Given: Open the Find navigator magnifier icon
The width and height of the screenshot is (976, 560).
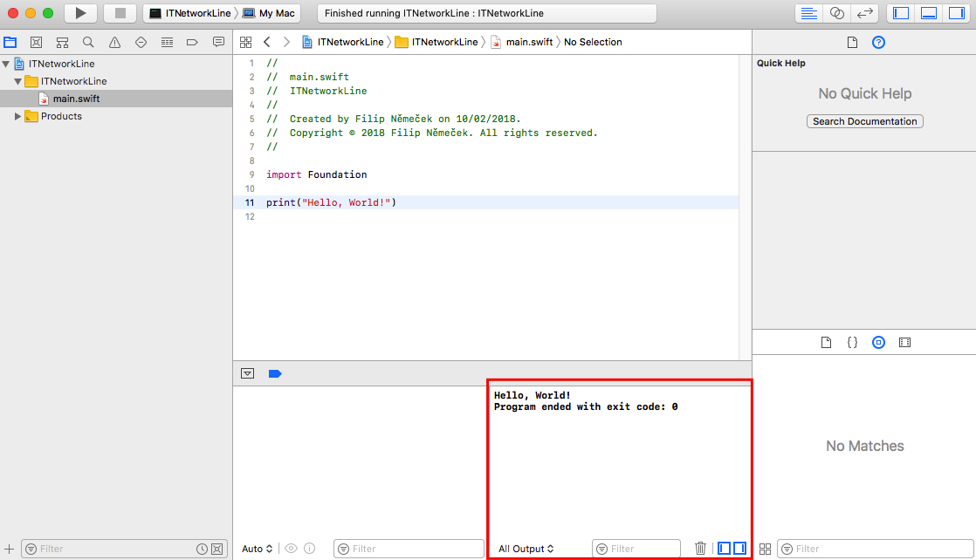Looking at the screenshot, I should tap(88, 42).
